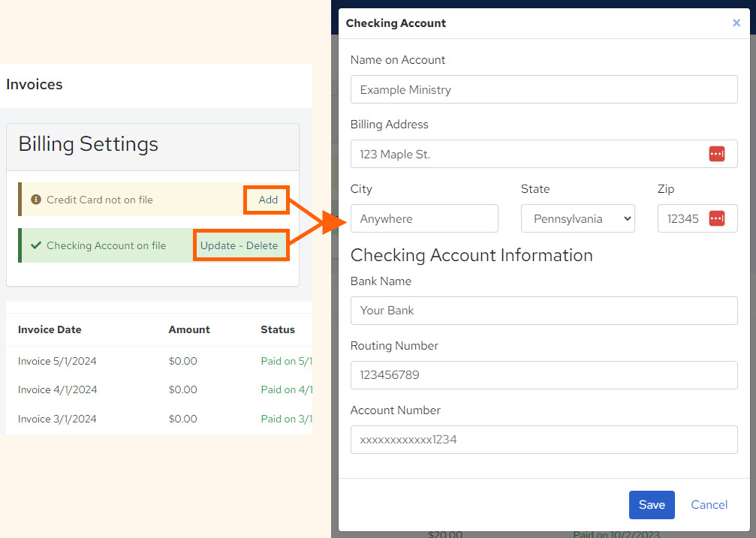Open the State dropdown showing Pennsylvania

(x=578, y=218)
